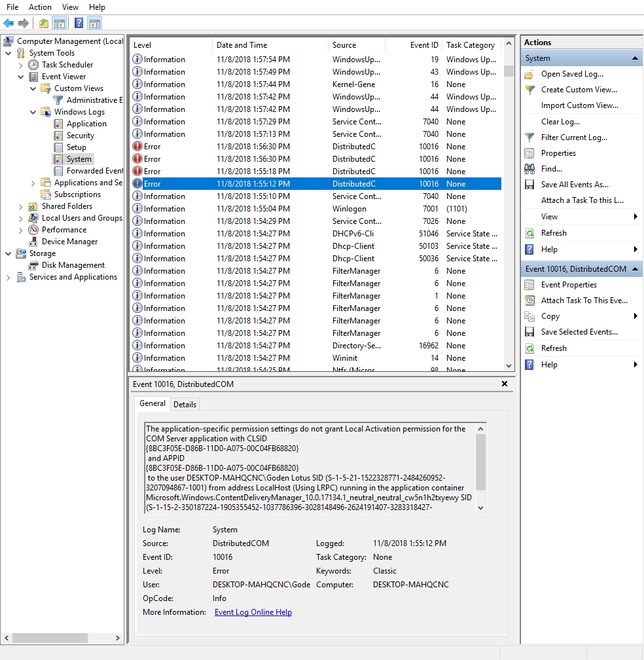This screenshot has width=644, height=660.
Task: Collapse the Windows Logs tree node
Action: [33, 112]
